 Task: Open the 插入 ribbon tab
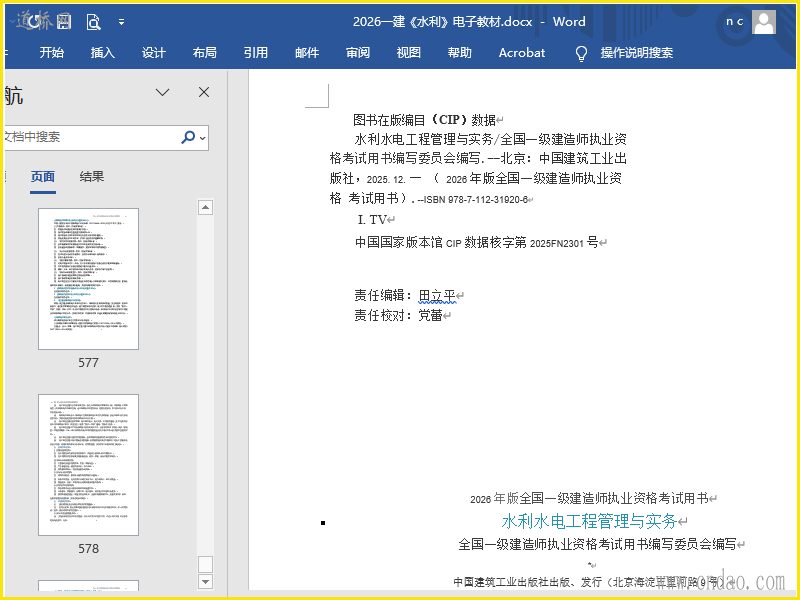[103, 53]
